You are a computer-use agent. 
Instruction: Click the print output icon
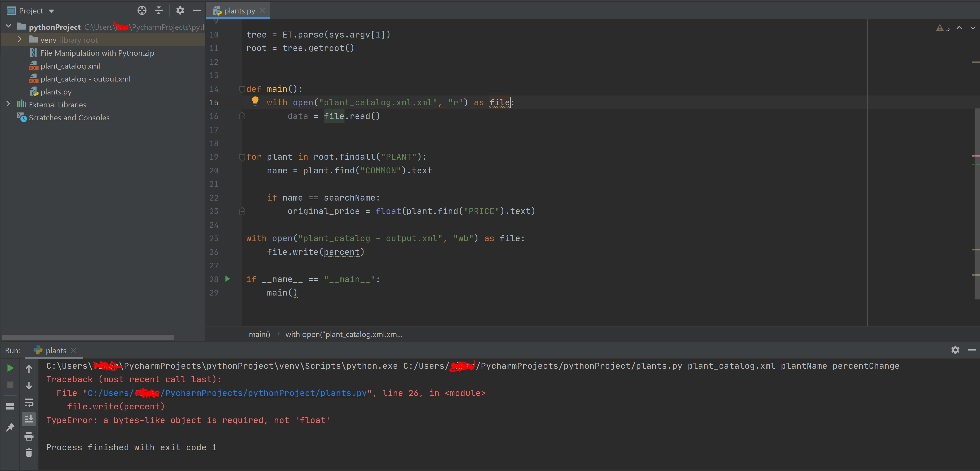29,436
